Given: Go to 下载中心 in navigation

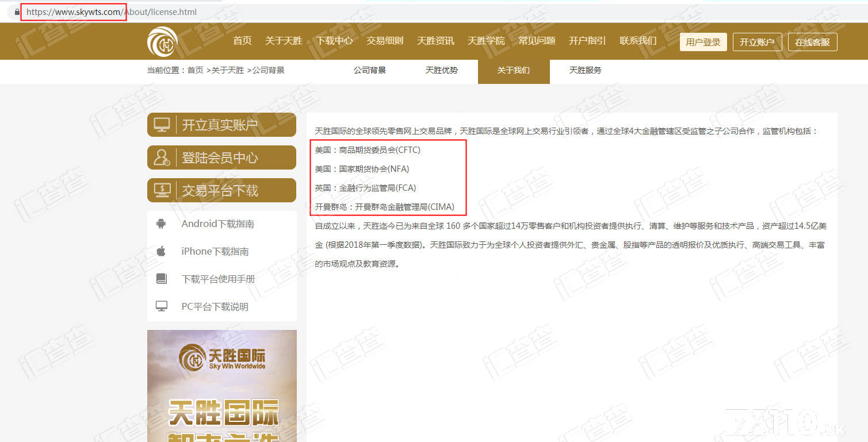Looking at the screenshot, I should click(x=334, y=41).
